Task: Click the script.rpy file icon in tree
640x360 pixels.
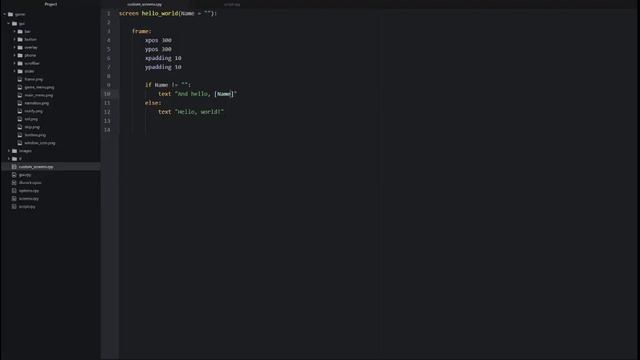Action: pos(14,207)
